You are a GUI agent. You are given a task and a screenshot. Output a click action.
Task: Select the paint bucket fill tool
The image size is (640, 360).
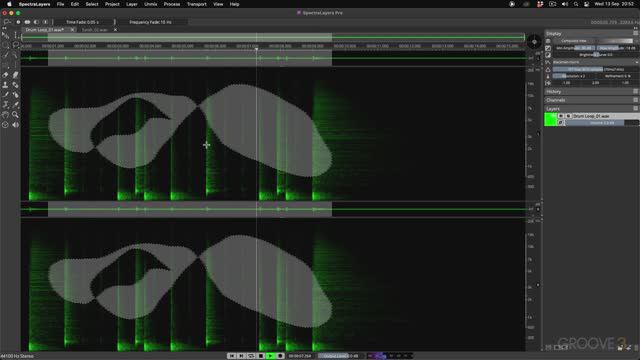tap(16, 95)
